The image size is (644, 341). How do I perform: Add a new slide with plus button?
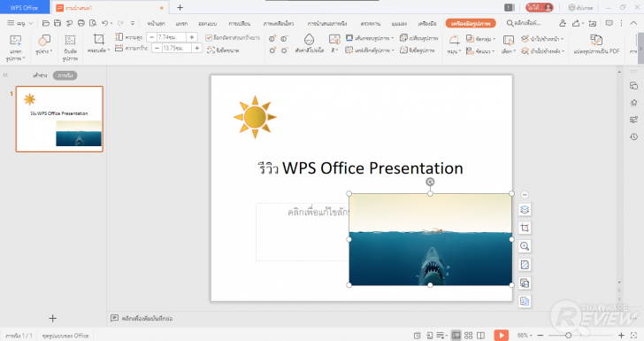[52, 318]
